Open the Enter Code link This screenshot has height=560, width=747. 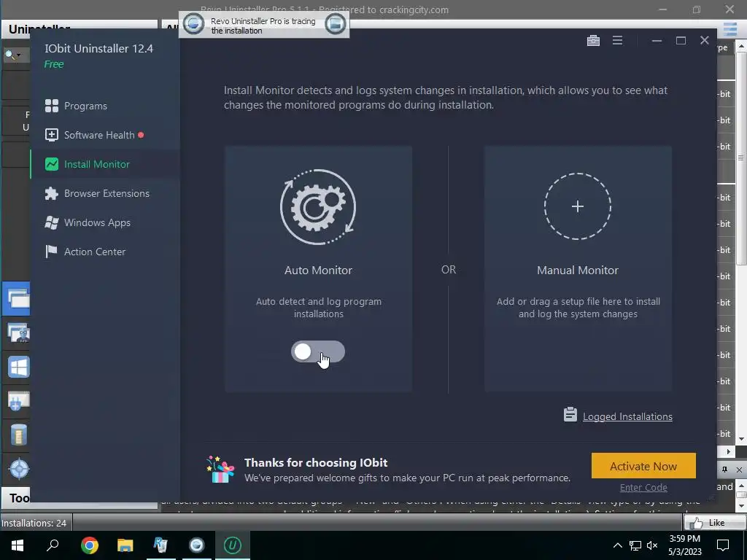tap(643, 487)
